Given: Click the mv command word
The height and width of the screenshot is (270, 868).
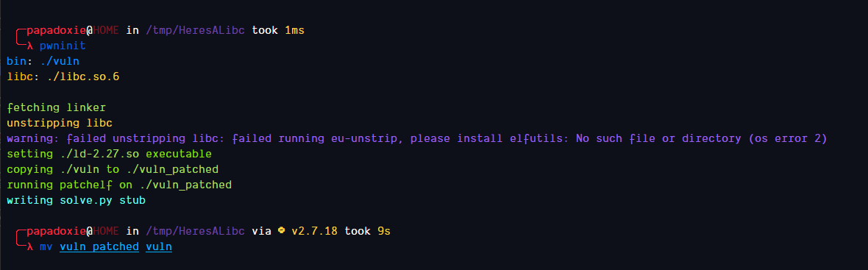Looking at the screenshot, I should tap(46, 246).
